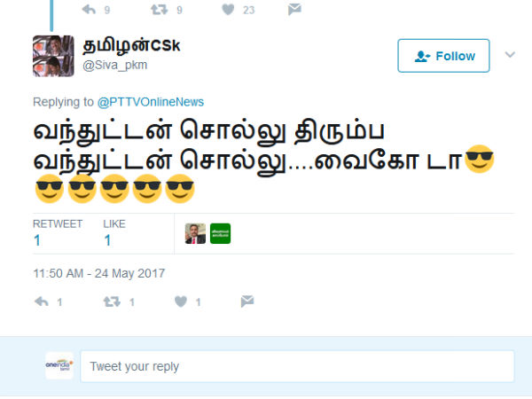This screenshot has width=532, height=399.
Task: Open the @PTTVOnlineNews profile link
Action: click(x=151, y=102)
